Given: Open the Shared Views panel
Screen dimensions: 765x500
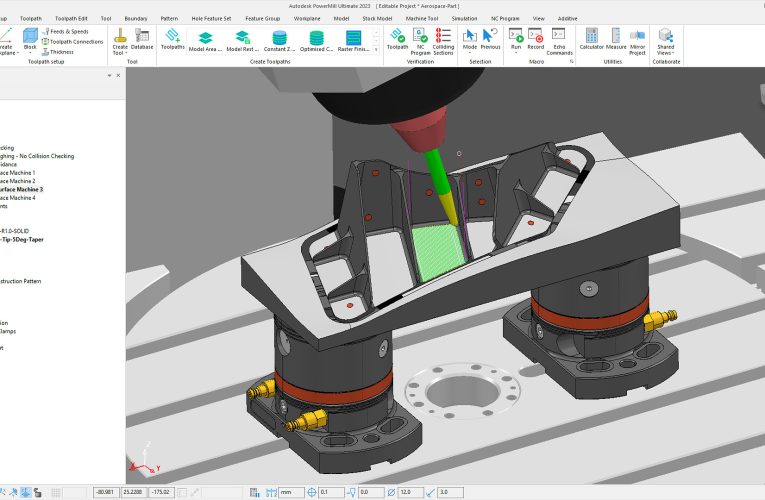Looking at the screenshot, I should point(665,41).
